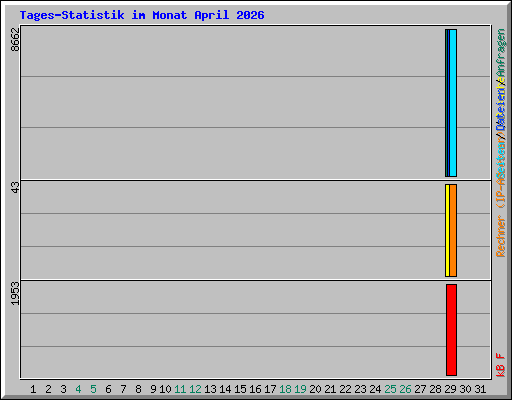Click day 27 on the x-axis
Viewport: 512px width, 400px height.
click(x=420, y=389)
